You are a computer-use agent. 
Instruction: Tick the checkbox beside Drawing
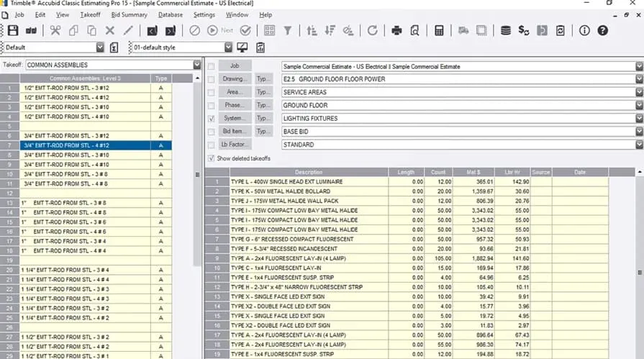[211, 79]
